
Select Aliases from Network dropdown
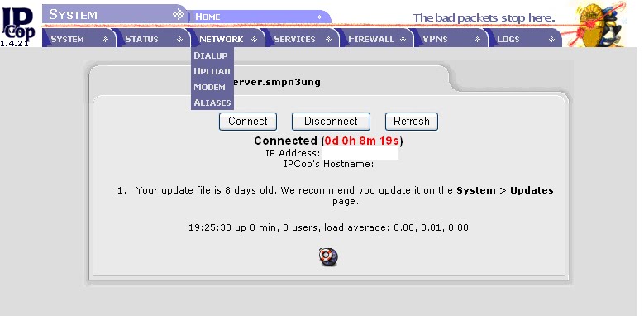(x=212, y=103)
